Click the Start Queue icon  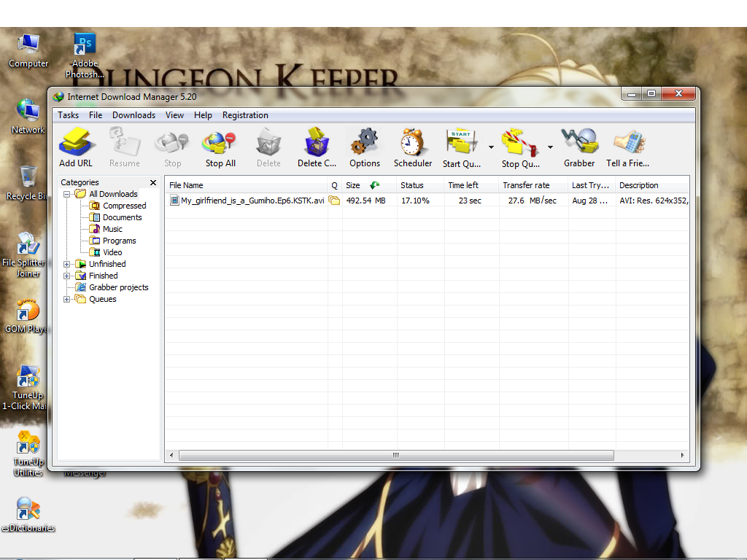pos(461,142)
